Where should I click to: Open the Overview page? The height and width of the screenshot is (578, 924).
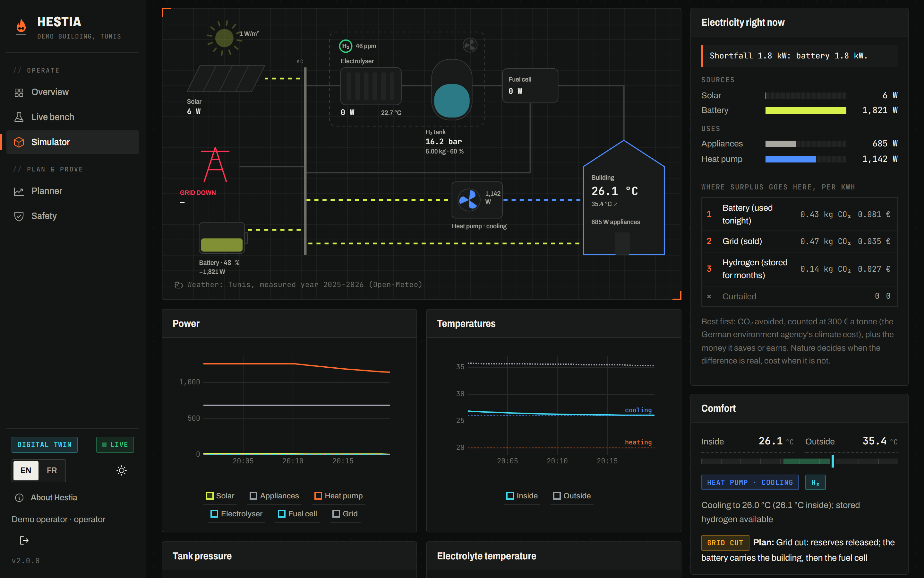[73, 92]
